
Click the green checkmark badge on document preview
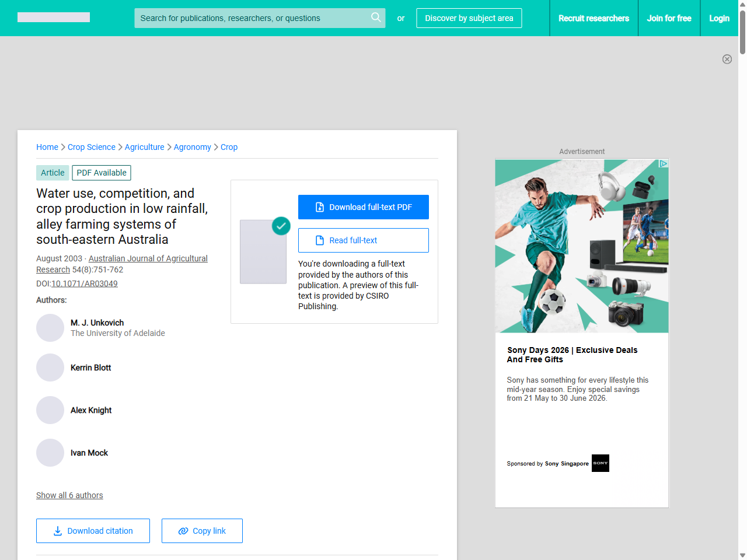(x=281, y=226)
